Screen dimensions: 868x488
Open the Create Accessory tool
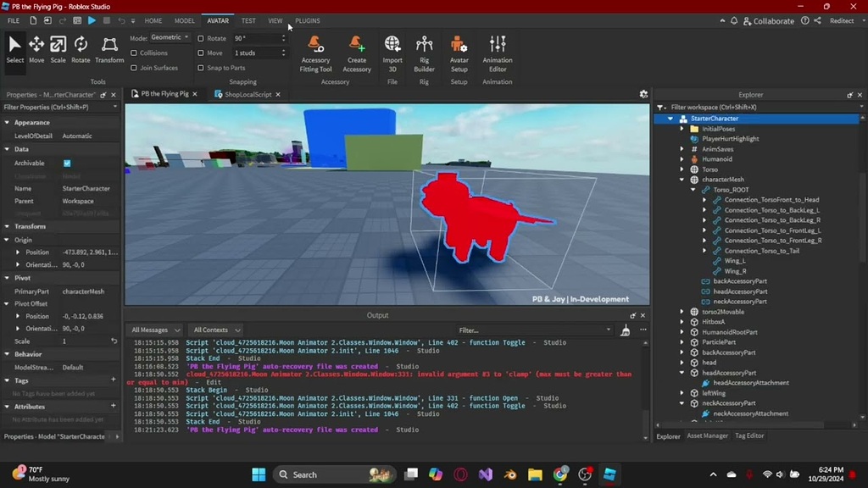pyautogui.click(x=355, y=53)
